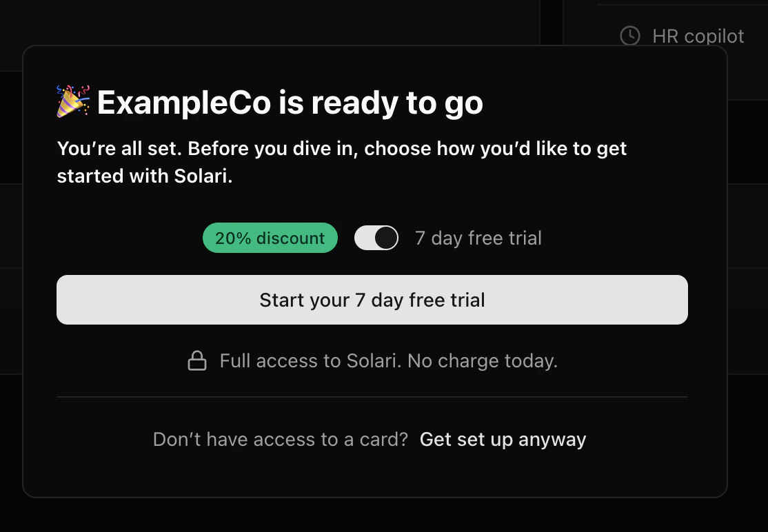Click the party popper emoji in the heading

[x=72, y=100]
